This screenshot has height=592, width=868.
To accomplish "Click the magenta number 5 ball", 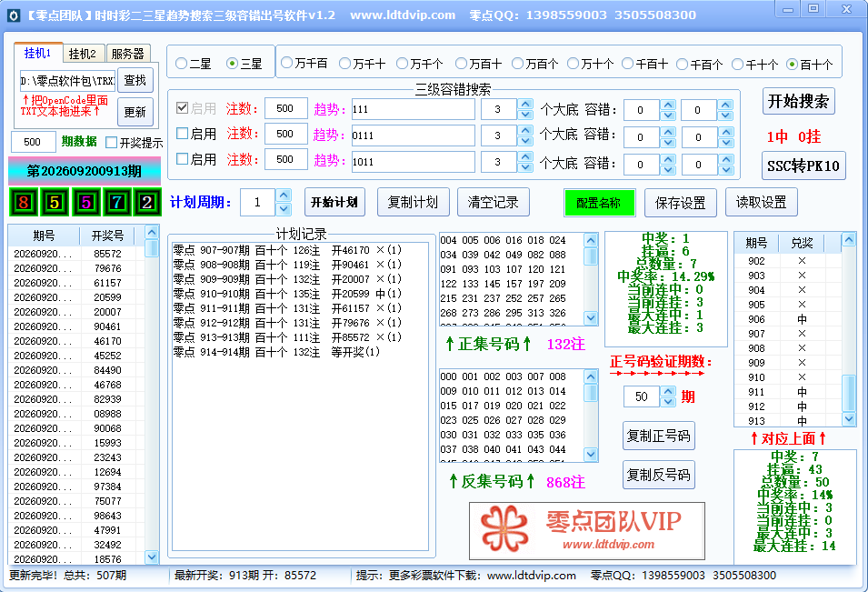I will point(85,202).
